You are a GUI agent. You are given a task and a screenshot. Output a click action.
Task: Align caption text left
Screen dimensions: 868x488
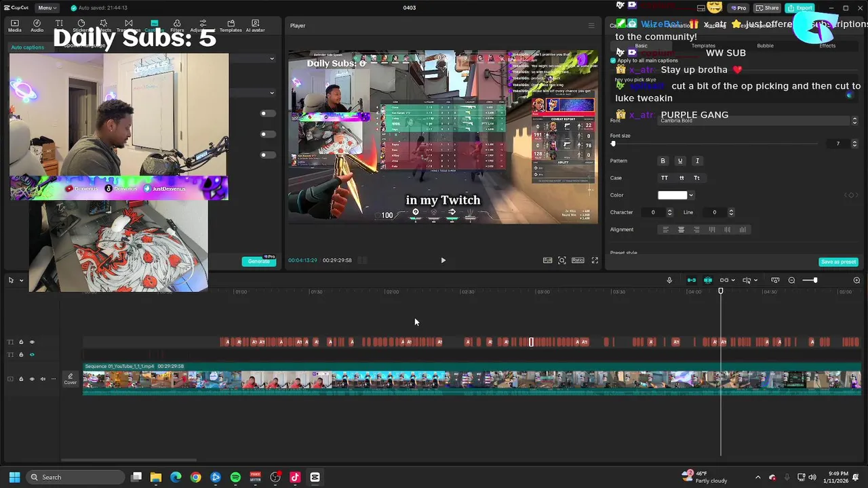click(665, 230)
